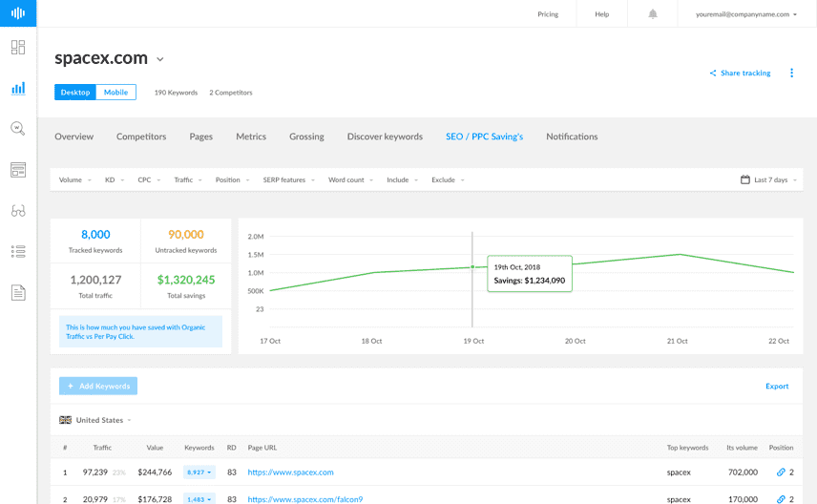Click the Export link
This screenshot has height=504, width=817.
coord(777,386)
